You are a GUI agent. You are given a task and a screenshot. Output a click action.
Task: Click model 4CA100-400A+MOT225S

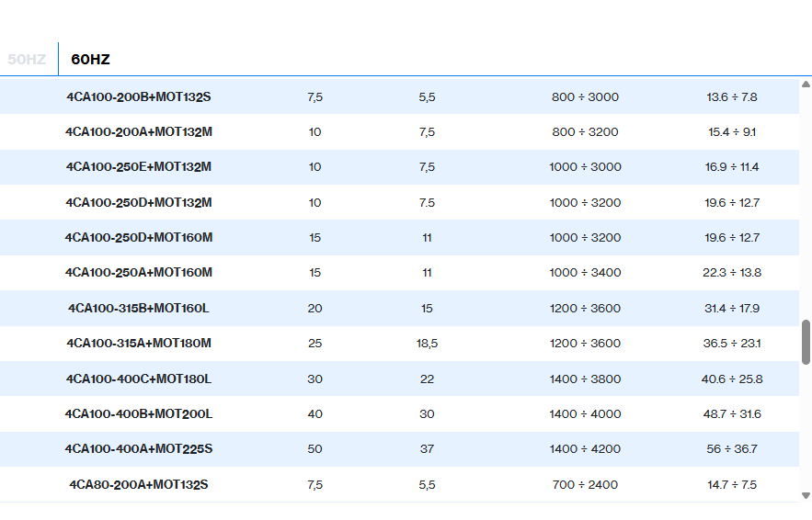coord(139,449)
